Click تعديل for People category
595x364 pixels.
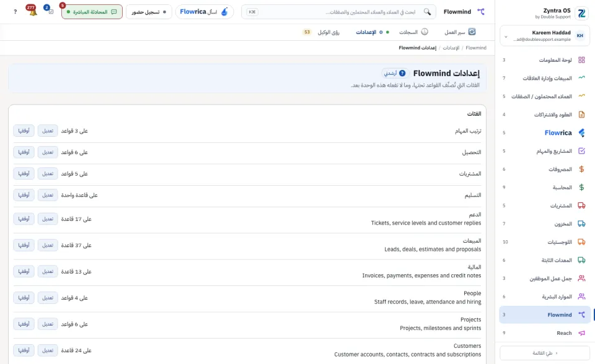click(48, 298)
